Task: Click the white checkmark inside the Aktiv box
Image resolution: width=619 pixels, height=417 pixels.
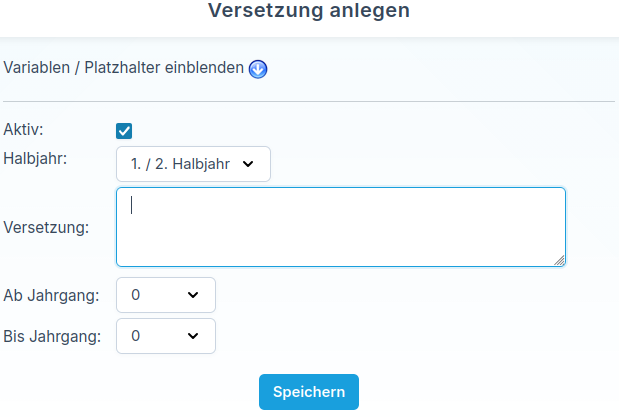Action: coord(125,130)
